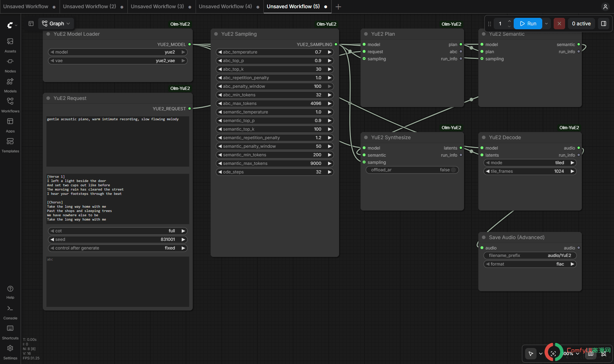614x364 pixels.
Task: Toggle the Console panel
Action: click(10, 312)
